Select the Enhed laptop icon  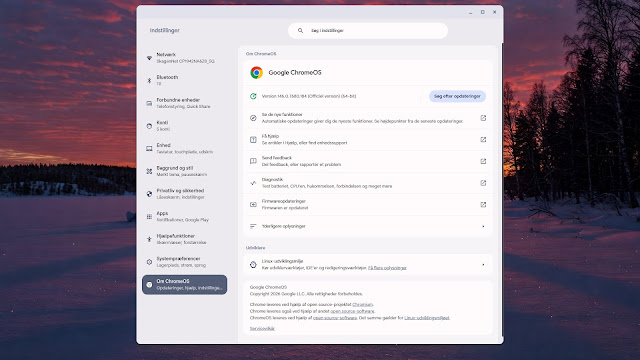tap(149, 149)
